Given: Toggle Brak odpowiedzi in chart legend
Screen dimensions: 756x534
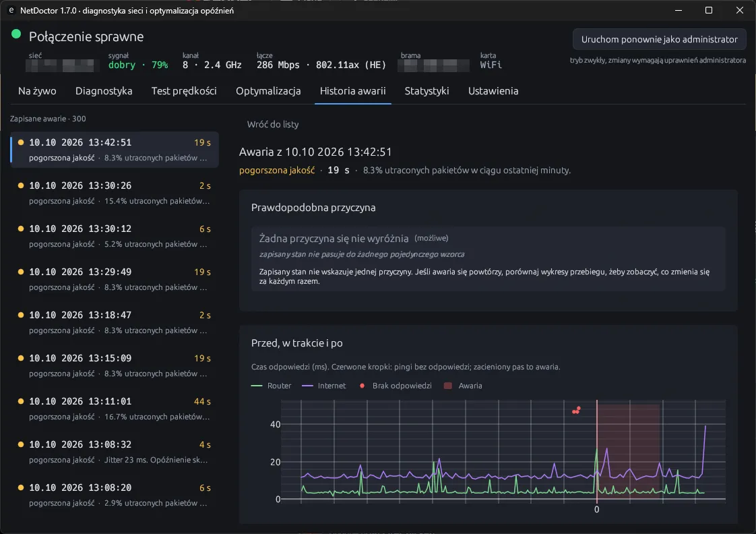Looking at the screenshot, I should click(x=396, y=386).
